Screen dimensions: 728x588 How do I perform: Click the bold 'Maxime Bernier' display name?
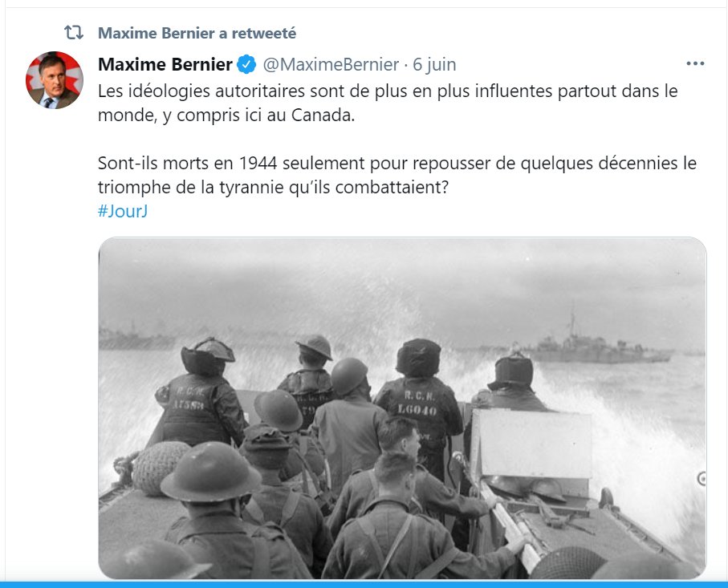tap(165, 64)
